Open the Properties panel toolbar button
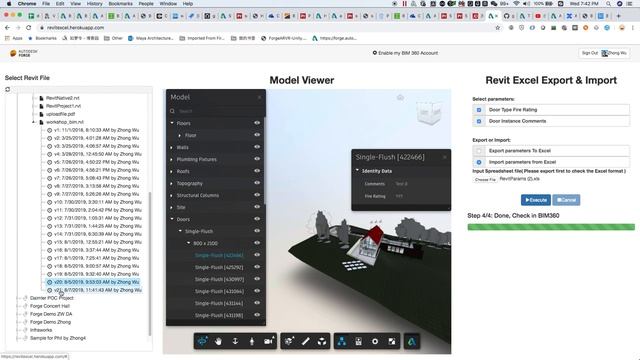 point(358,341)
